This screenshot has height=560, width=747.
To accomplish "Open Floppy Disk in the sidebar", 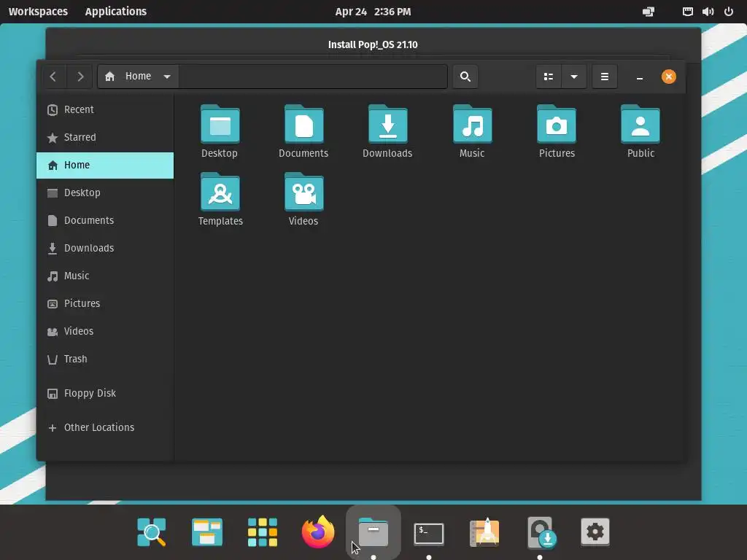I will 105,393.
